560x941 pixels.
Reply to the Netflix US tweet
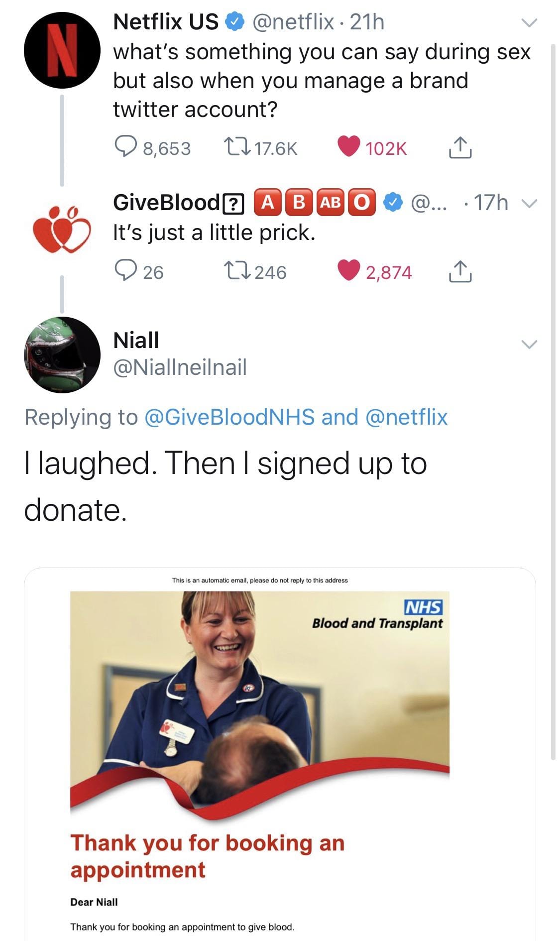pyautogui.click(x=123, y=147)
